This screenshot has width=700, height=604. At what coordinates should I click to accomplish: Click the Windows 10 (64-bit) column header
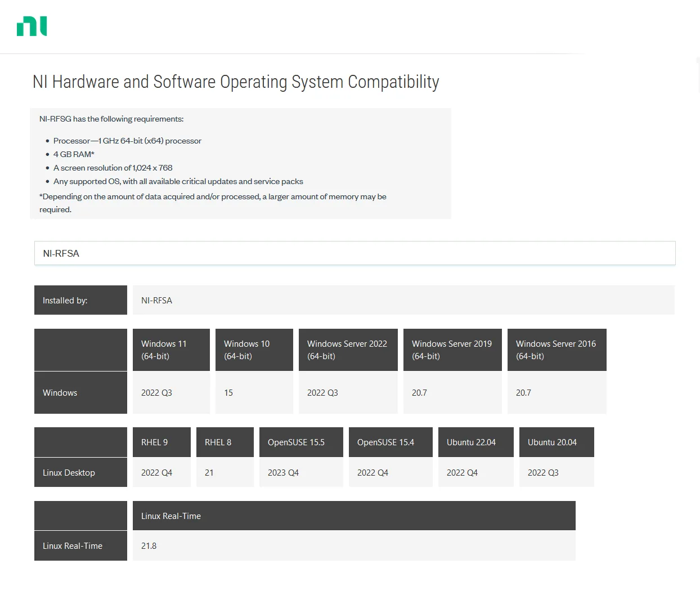click(254, 350)
